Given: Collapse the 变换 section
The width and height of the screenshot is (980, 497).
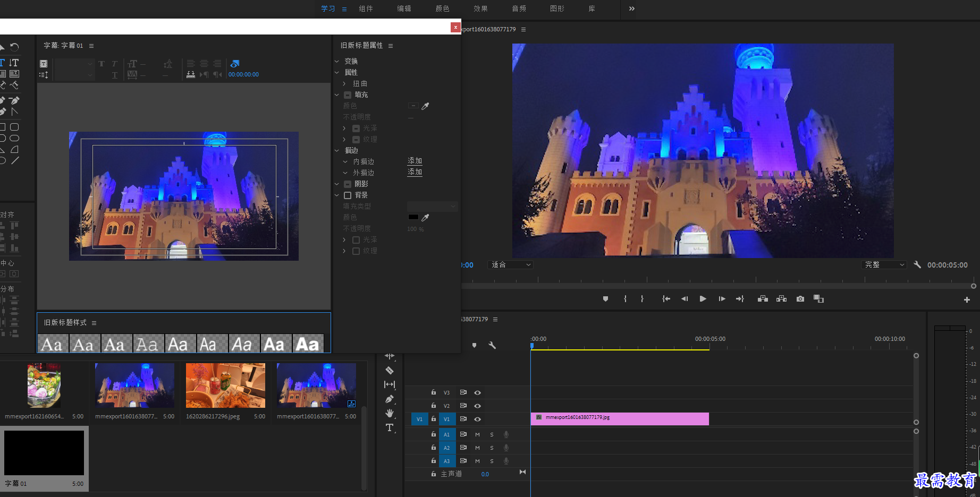Looking at the screenshot, I should coord(337,61).
